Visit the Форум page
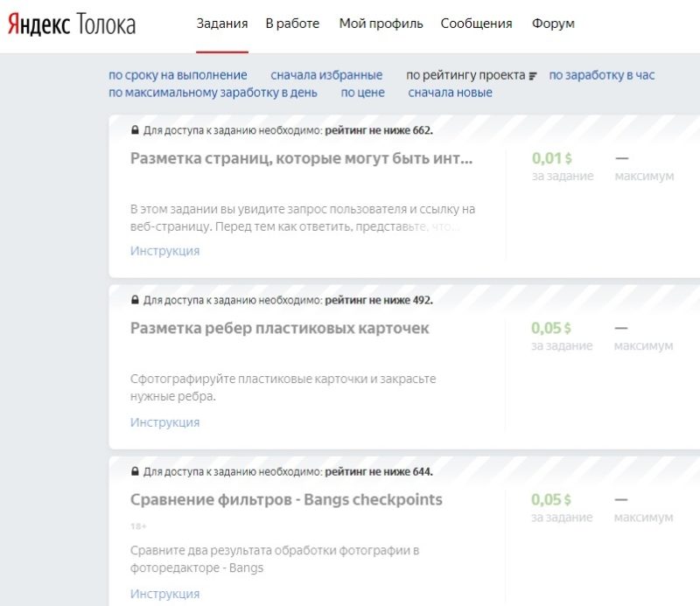Screen dimensions: 700x606 (553, 24)
